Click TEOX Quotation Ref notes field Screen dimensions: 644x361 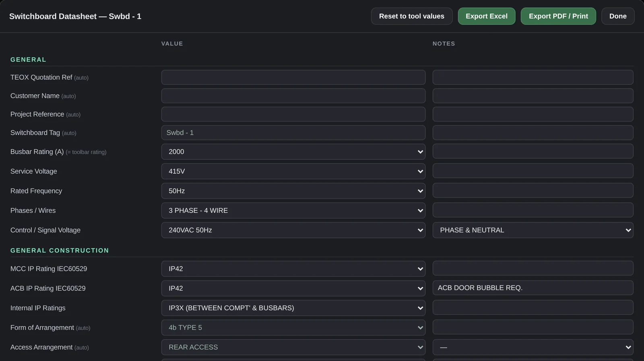(x=533, y=77)
